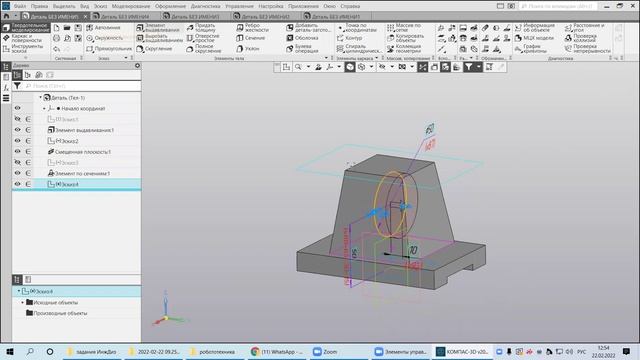Open the Моделирование menu
640x360 pixels.
[x=131, y=6]
